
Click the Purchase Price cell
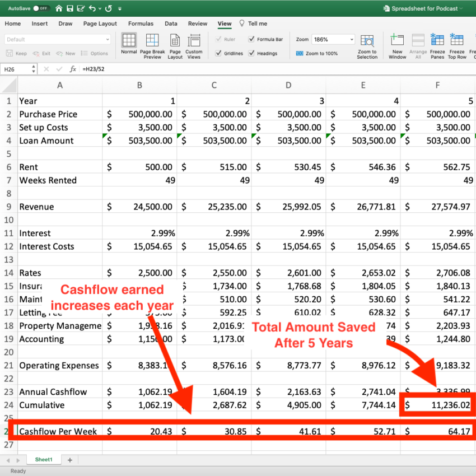60,114
